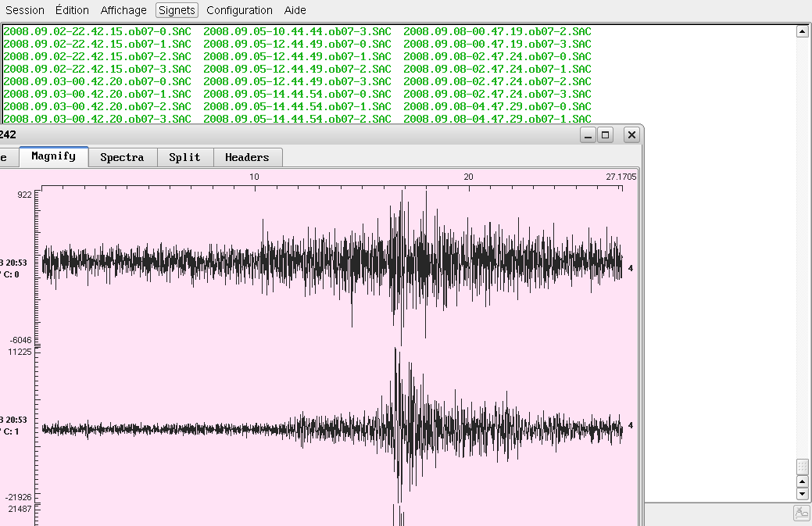Switch to the Split tab
812x526 pixels.
click(184, 157)
